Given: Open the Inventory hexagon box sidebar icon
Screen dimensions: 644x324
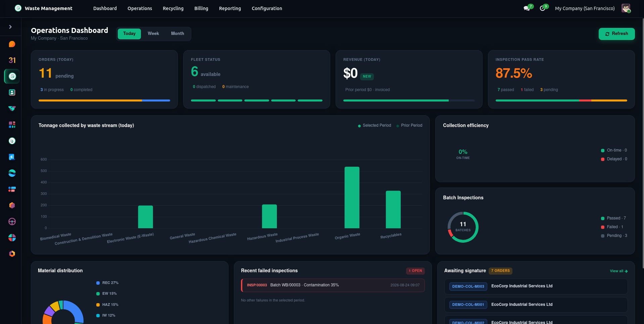Looking at the screenshot, I should coord(12,205).
